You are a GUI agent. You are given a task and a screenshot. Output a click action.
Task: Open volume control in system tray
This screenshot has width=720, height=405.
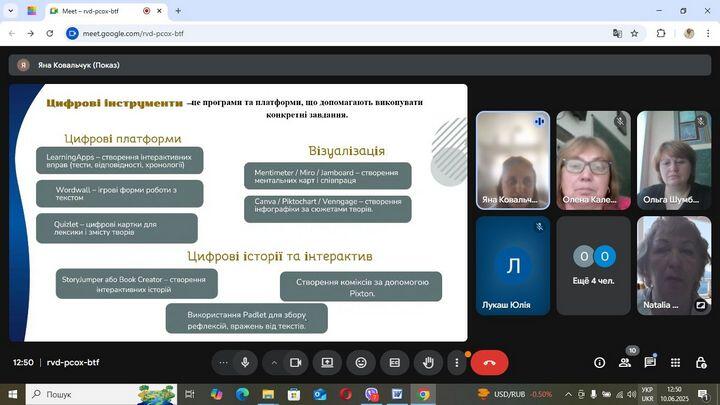(631, 394)
